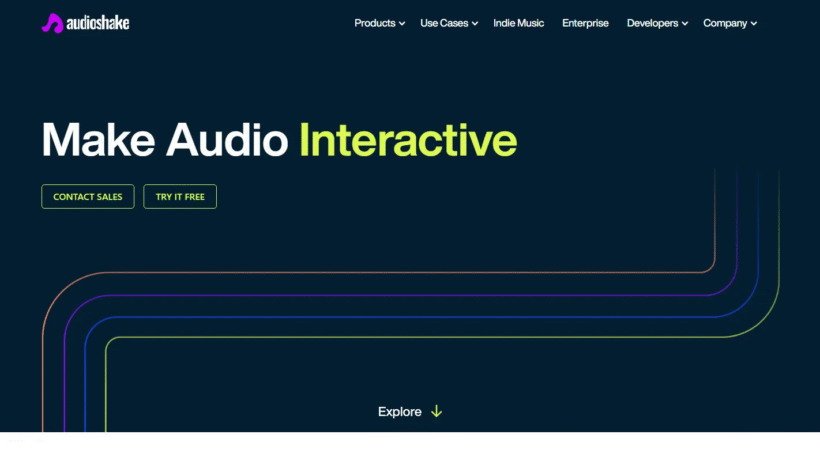
Task: Open the Developers menu
Action: click(x=652, y=23)
